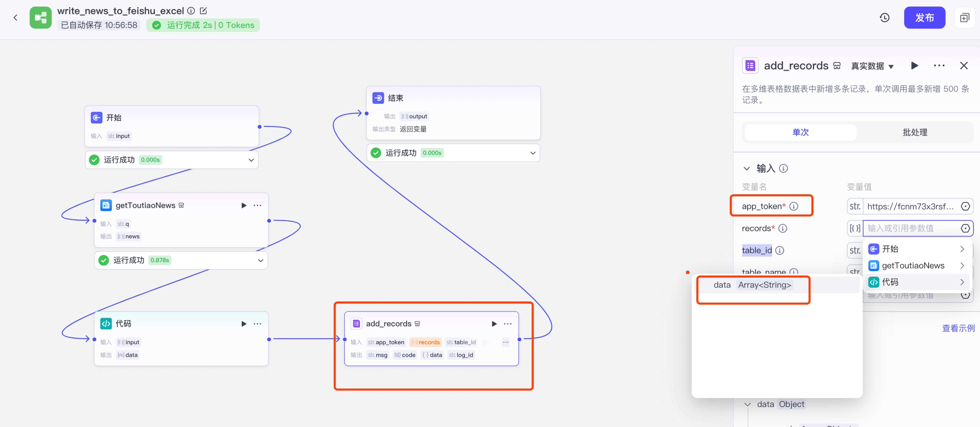The height and width of the screenshot is (427, 980).
Task: Collapse the 输入 section
Action: click(x=746, y=168)
